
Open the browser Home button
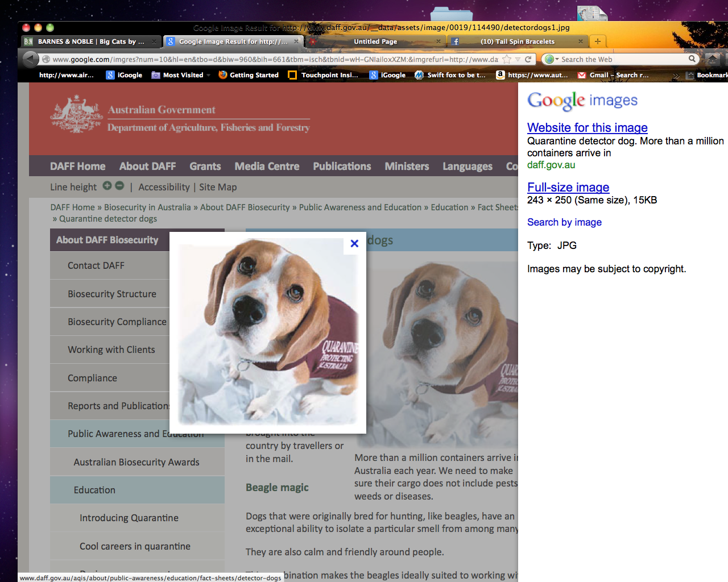713,59
